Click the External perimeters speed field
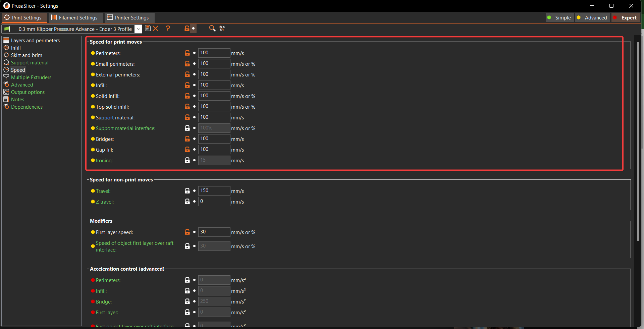This screenshot has width=644, height=329. point(214,74)
